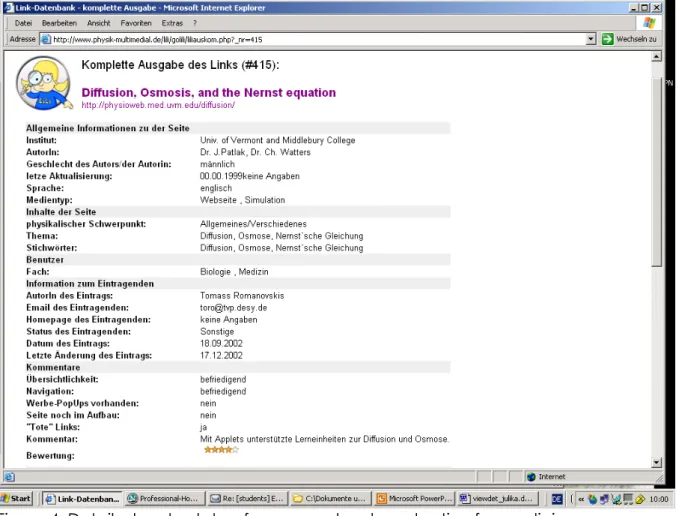Click the Internet Explorer title bar icon
This screenshot has height=516, width=676.
click(9, 8)
